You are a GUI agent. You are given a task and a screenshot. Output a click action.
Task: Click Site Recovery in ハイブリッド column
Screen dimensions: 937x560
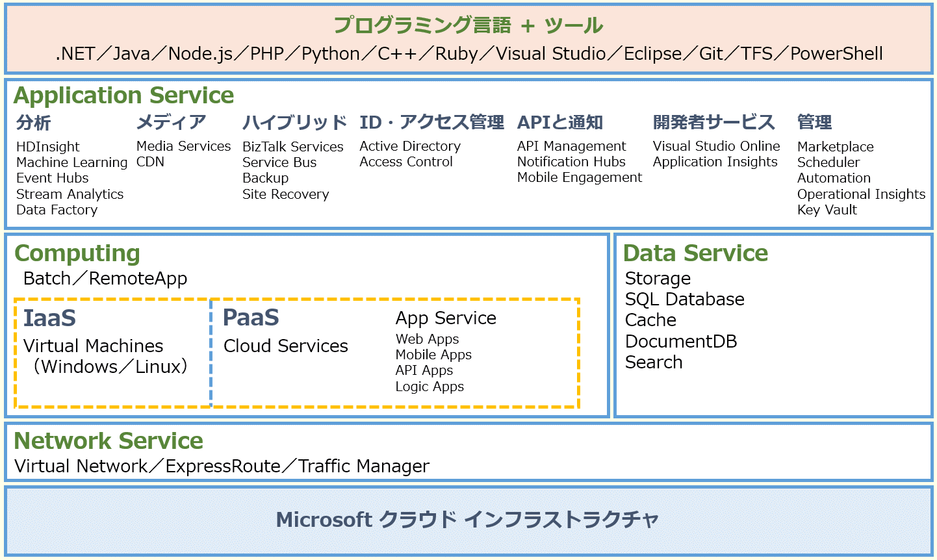pyautogui.click(x=286, y=194)
